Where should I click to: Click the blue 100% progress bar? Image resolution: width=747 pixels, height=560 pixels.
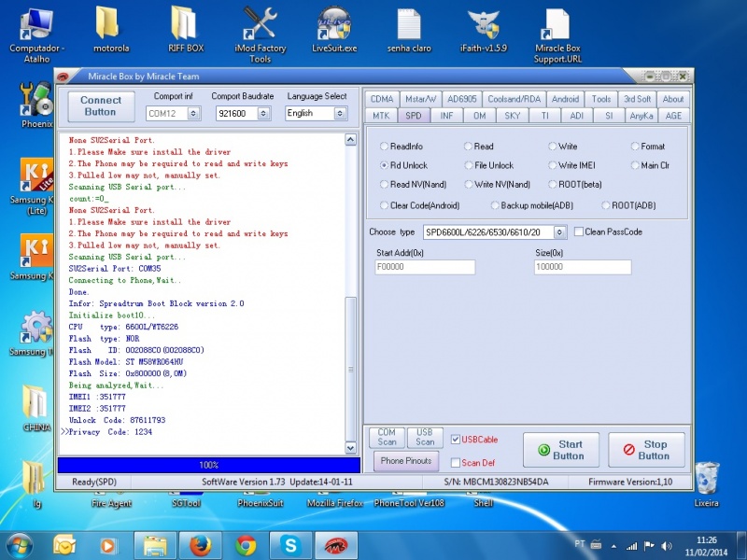pyautogui.click(x=208, y=465)
